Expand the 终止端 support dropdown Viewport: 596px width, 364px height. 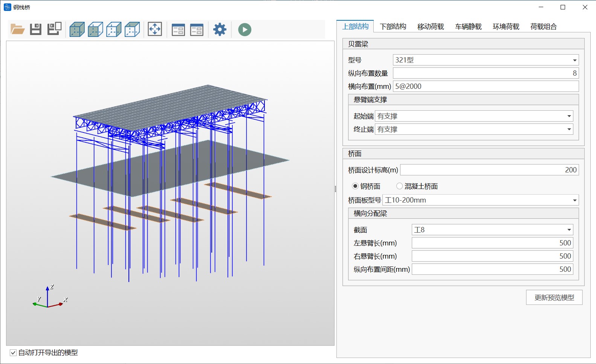[474, 129]
